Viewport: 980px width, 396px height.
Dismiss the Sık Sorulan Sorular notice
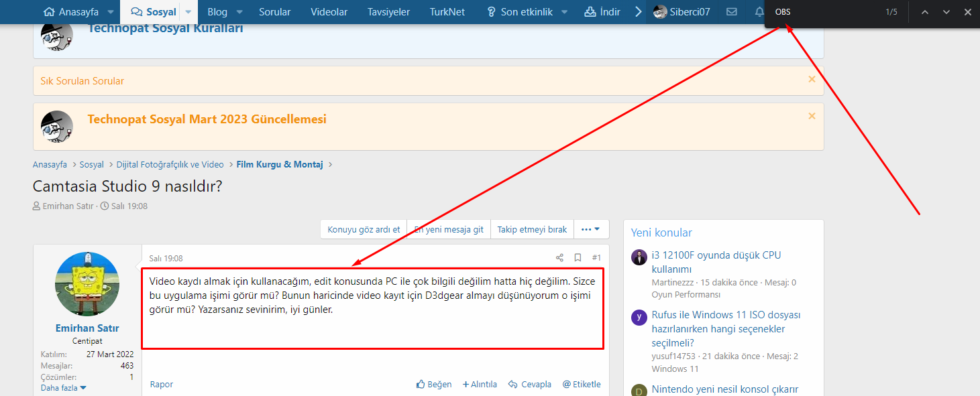812,79
